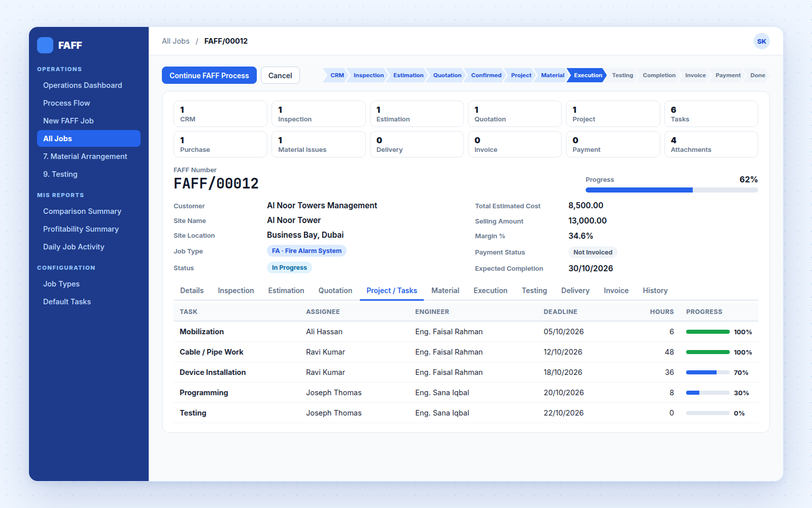Open the Material Issues count card
Viewport: 812px width, 508px height.
(x=319, y=144)
